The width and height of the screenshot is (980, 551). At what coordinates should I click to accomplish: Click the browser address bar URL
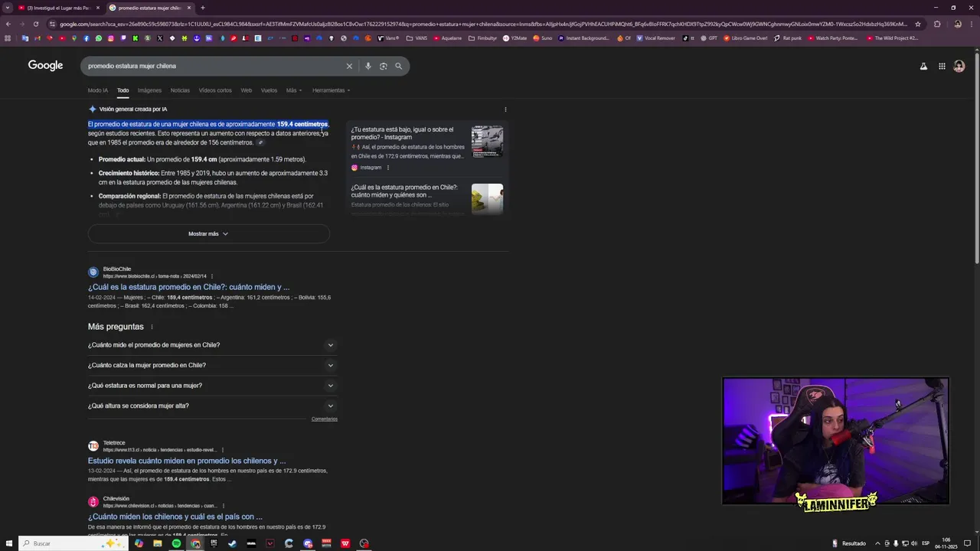coord(482,24)
